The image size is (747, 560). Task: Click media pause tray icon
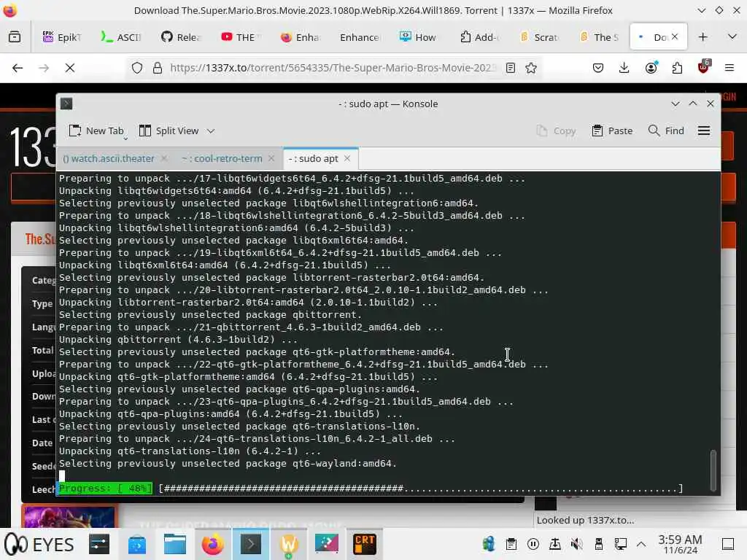[x=533, y=544]
